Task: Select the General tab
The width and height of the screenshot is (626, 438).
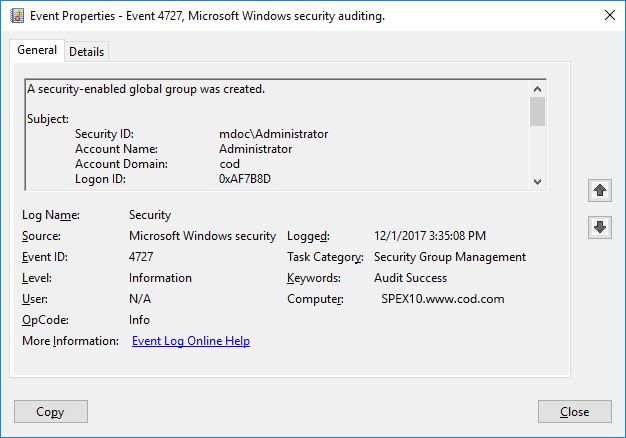Action: (37, 50)
